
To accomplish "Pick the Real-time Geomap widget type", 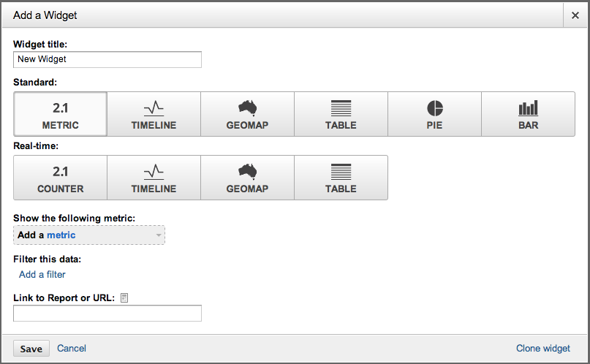I will pyautogui.click(x=247, y=178).
